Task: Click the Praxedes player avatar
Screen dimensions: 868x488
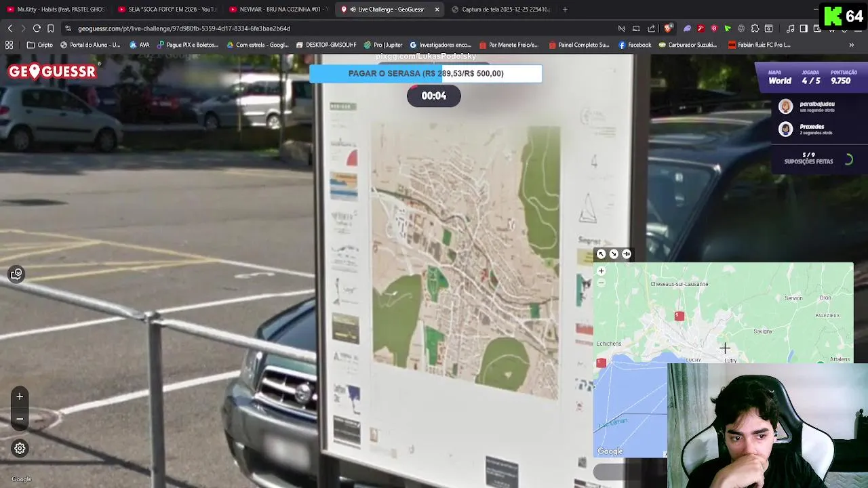Action: [x=785, y=129]
